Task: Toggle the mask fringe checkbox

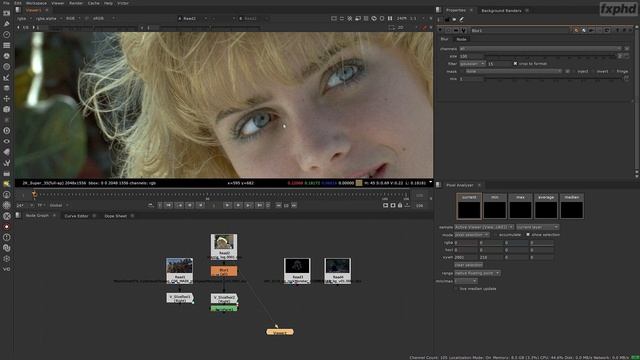Action: click(x=613, y=71)
